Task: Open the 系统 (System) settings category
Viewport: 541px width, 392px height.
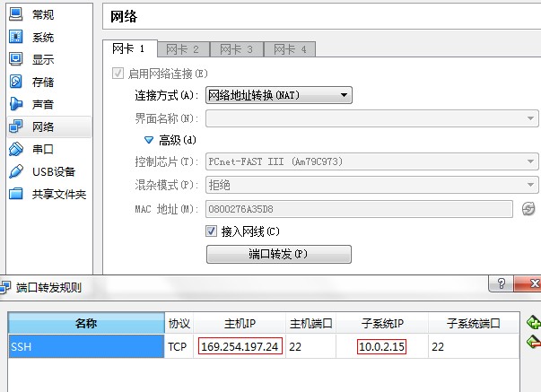Action: coord(42,37)
